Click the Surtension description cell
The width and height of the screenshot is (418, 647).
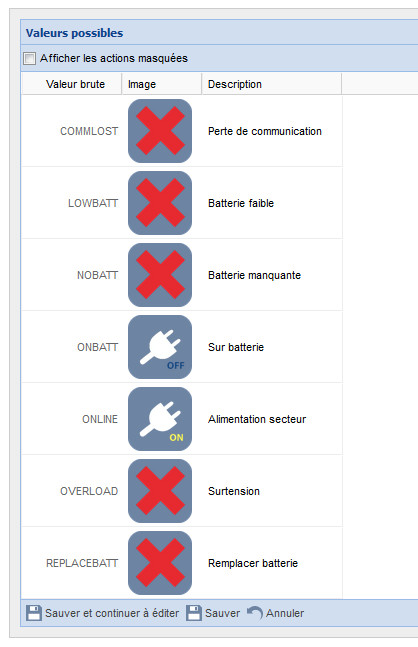click(x=272, y=491)
